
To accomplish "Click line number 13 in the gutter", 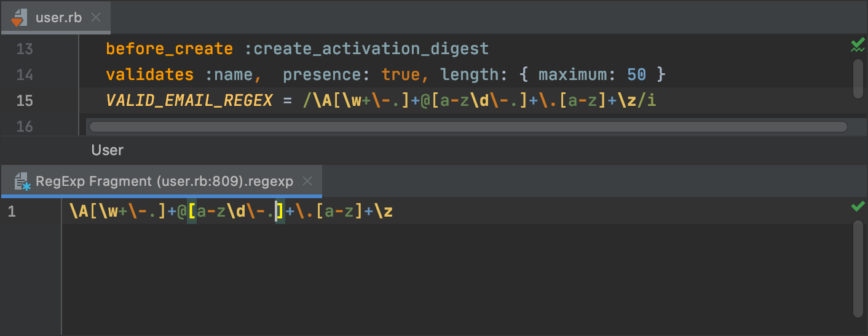I will click(x=25, y=49).
